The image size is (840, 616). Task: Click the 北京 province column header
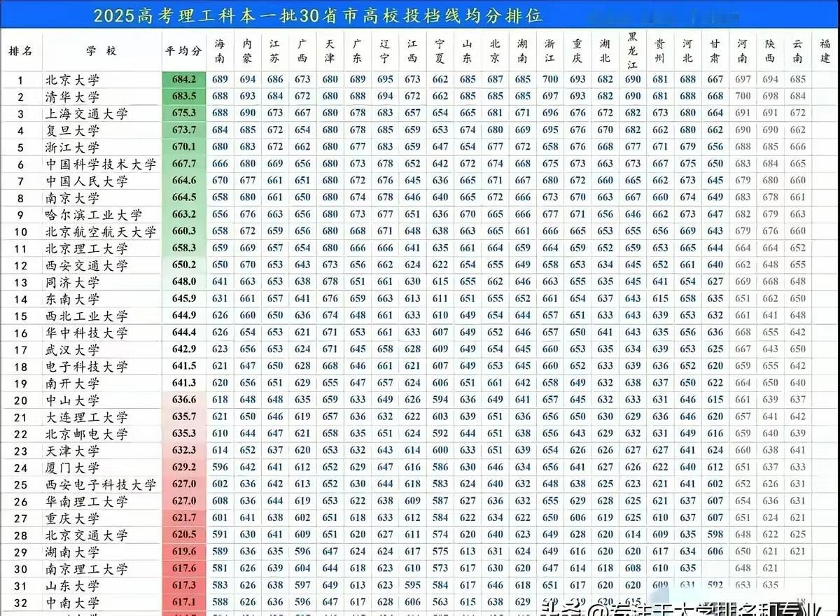pyautogui.click(x=495, y=51)
